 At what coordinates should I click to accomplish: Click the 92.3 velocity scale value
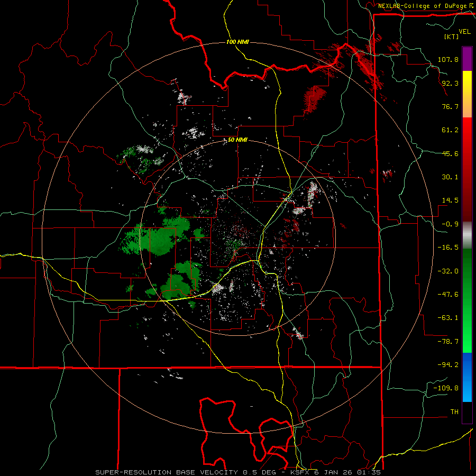click(x=450, y=83)
